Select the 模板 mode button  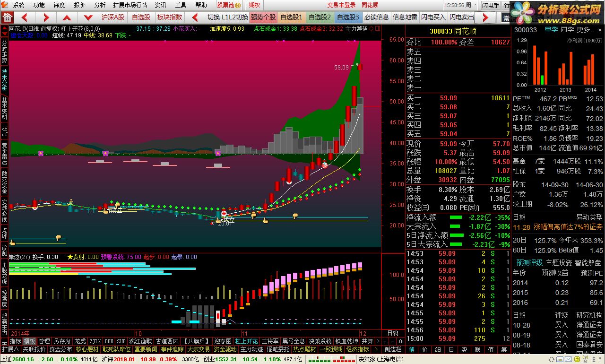[29, 341]
